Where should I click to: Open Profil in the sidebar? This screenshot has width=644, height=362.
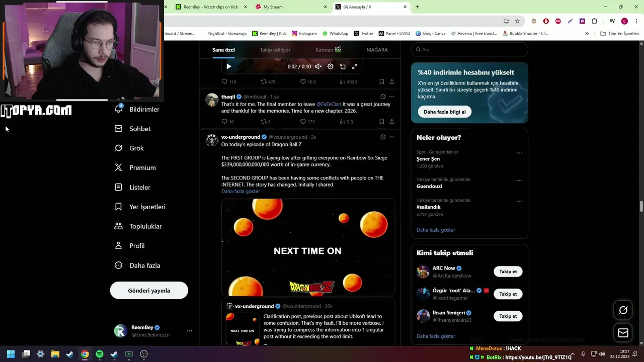tap(130, 246)
